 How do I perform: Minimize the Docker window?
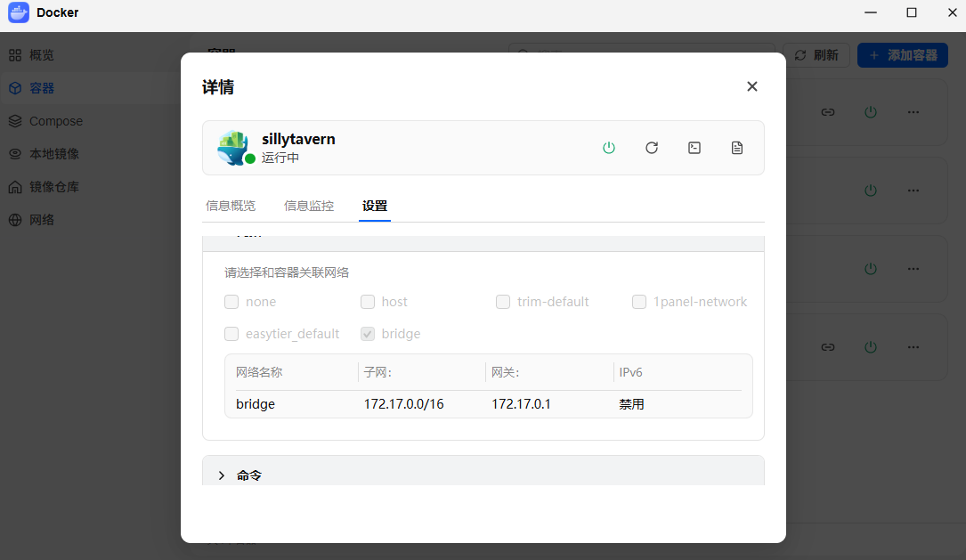coord(871,12)
